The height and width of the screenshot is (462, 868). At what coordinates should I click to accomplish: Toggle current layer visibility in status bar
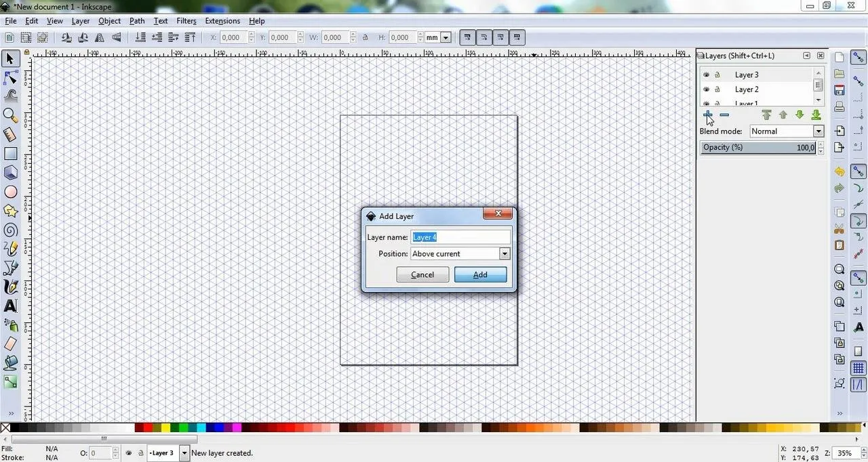click(x=129, y=453)
